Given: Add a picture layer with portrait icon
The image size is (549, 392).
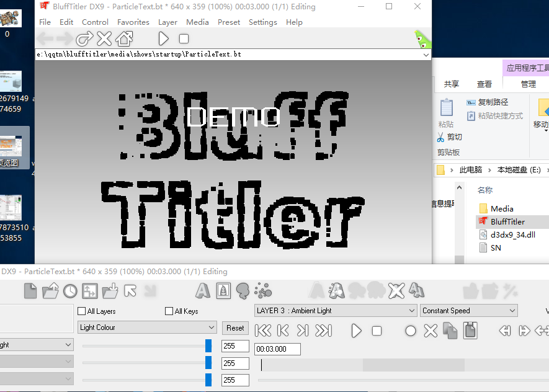Looking at the screenshot, I should [x=223, y=291].
